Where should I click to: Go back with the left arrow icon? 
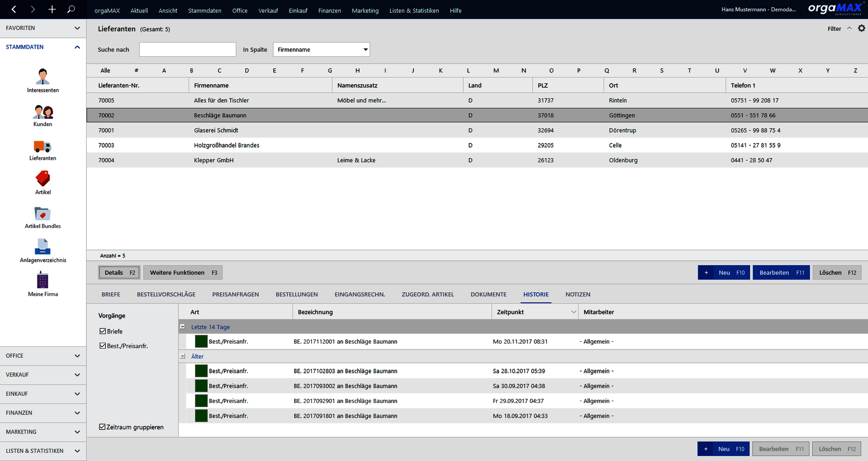coord(14,9)
